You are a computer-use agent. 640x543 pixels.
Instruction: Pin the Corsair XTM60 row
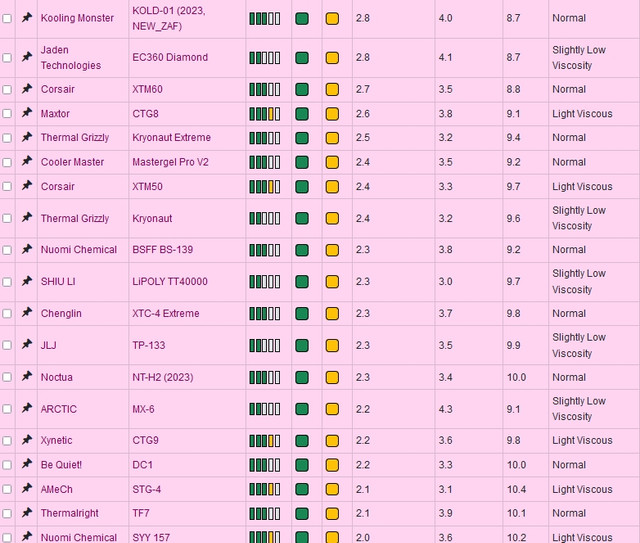[x=27, y=89]
